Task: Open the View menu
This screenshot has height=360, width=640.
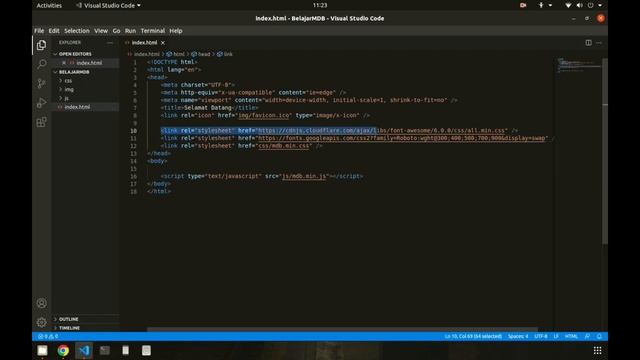Action: point(101,31)
